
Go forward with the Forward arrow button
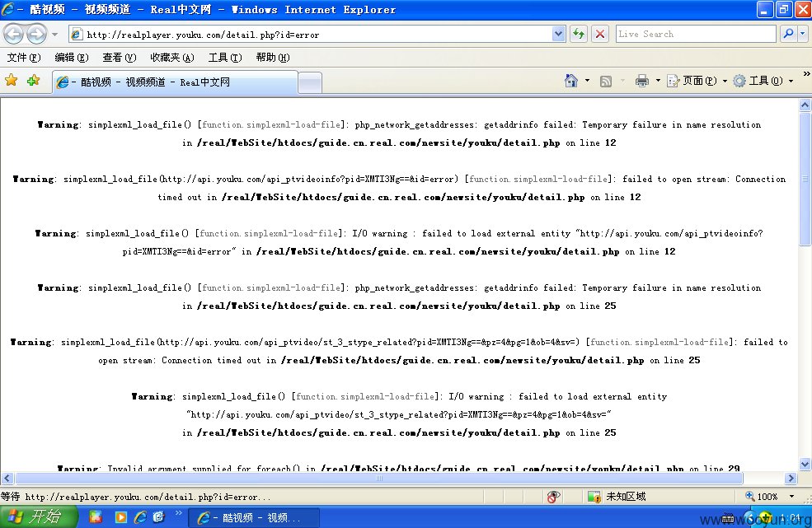36,34
